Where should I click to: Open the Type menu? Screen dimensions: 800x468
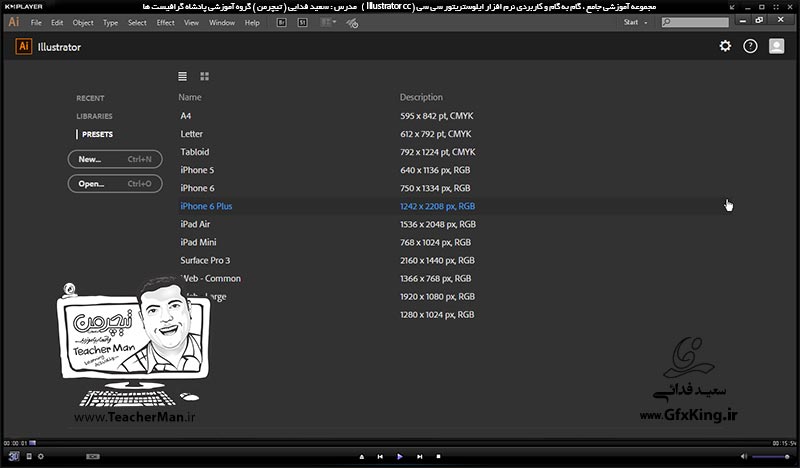(x=110, y=22)
